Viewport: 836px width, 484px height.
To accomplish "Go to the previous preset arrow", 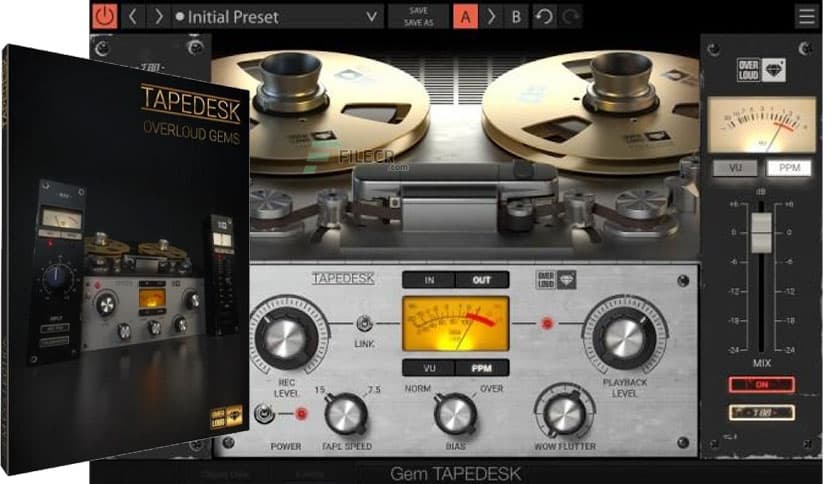I will [133, 17].
